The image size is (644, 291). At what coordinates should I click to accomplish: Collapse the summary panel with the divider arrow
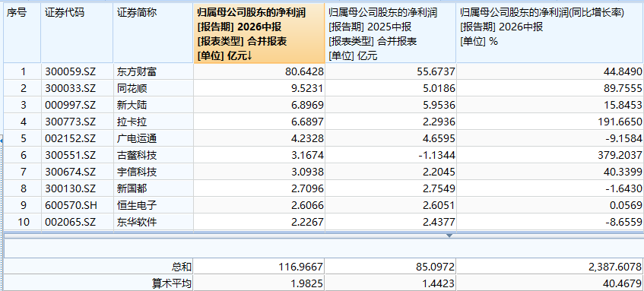(x=449, y=236)
